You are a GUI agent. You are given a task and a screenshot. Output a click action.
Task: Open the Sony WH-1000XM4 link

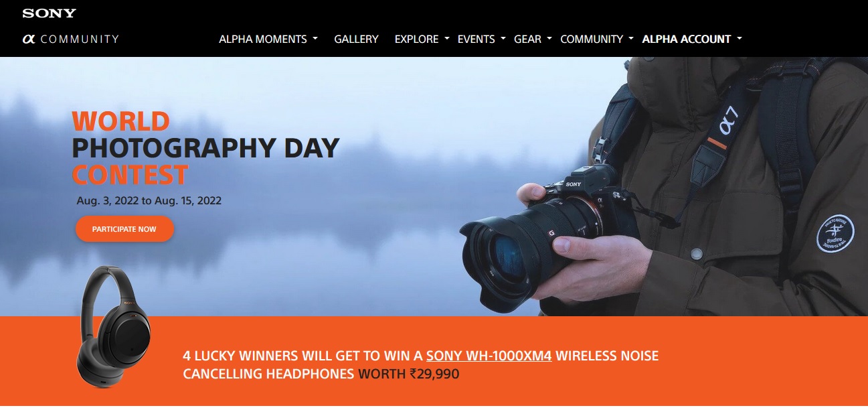(489, 356)
